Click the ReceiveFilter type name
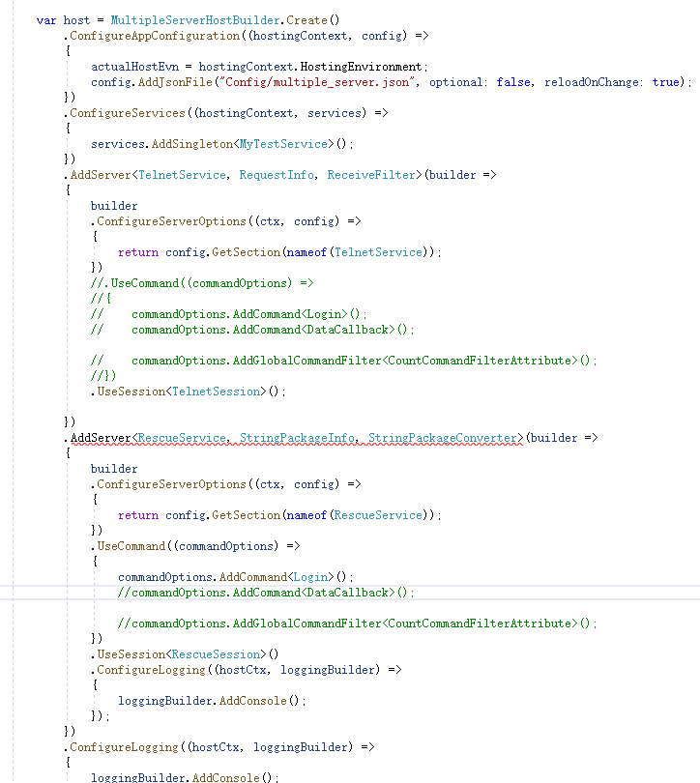 [371, 175]
